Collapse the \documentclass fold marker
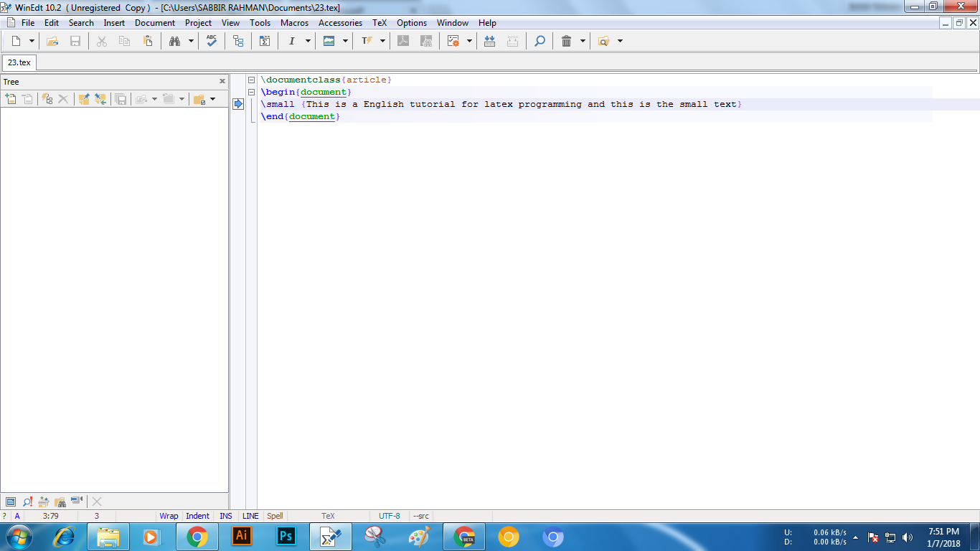The image size is (980, 551). (252, 80)
